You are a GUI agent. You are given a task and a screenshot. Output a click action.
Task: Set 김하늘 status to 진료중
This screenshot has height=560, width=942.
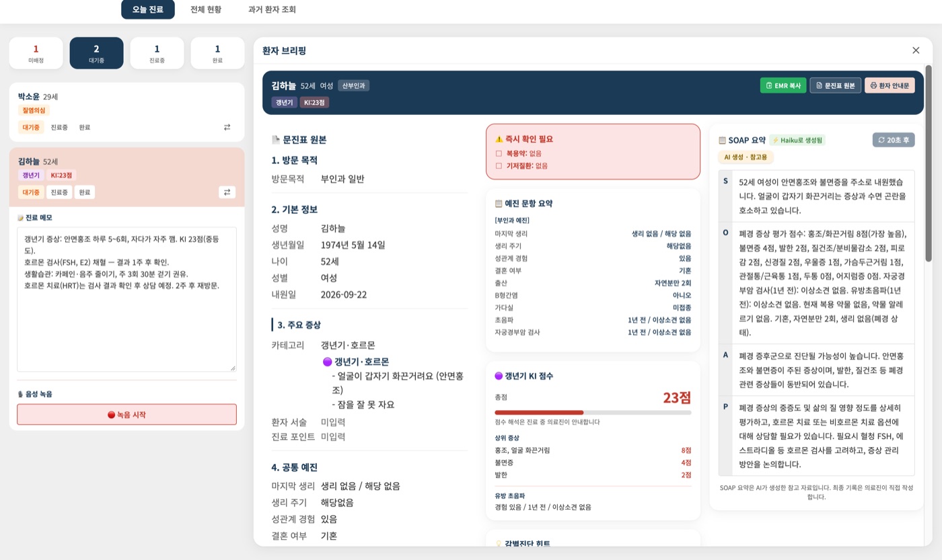click(59, 192)
